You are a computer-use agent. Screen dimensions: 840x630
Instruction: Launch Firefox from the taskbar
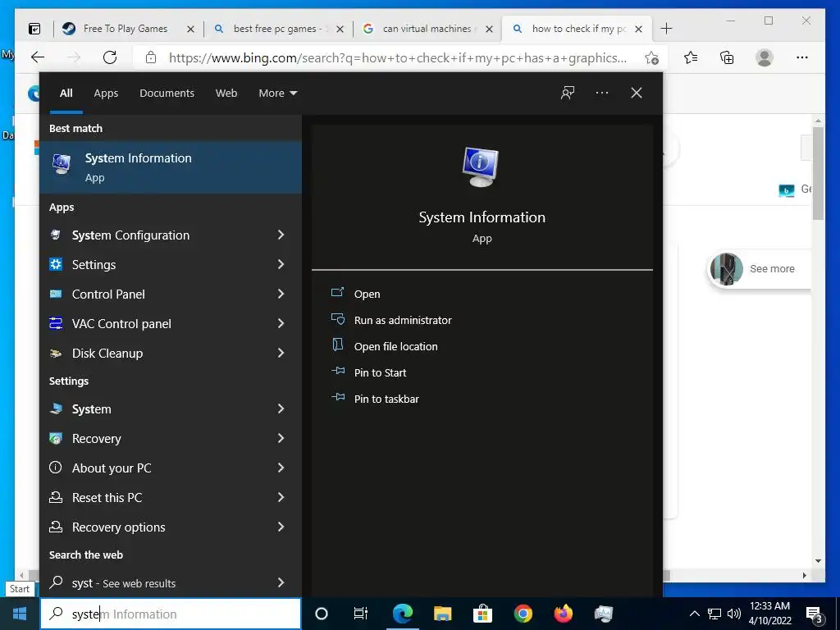563,614
